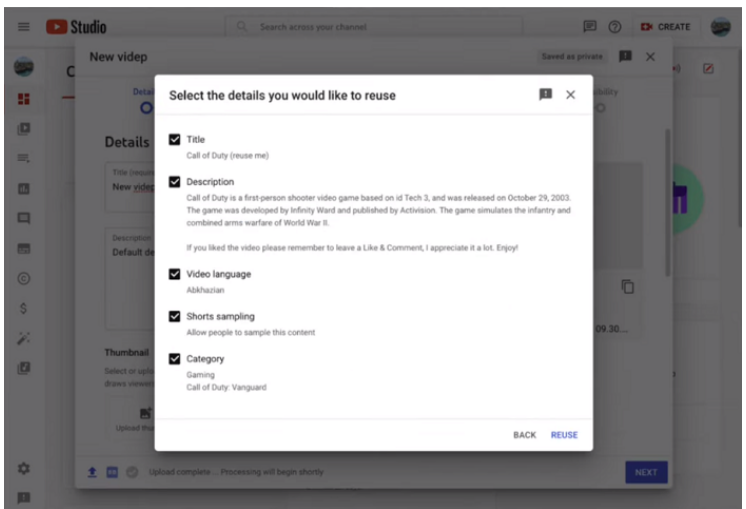Image resolution: width=746 pixels, height=509 pixels.
Task: Open the search across your channel field
Action: [x=374, y=27]
